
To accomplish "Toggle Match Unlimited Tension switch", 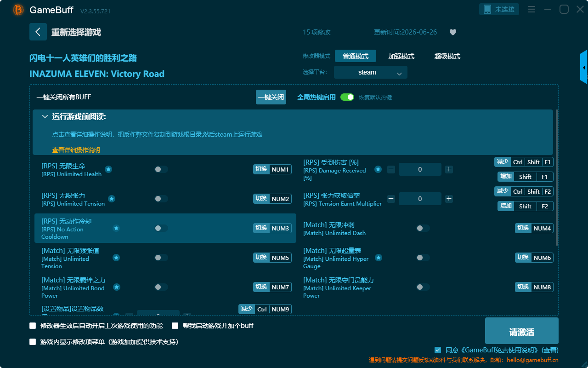I will (161, 258).
